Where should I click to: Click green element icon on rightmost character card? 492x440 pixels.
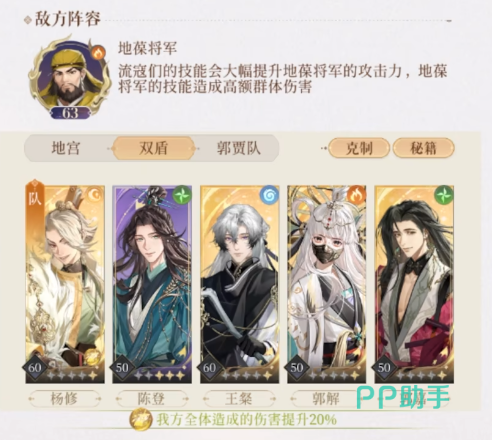[444, 195]
